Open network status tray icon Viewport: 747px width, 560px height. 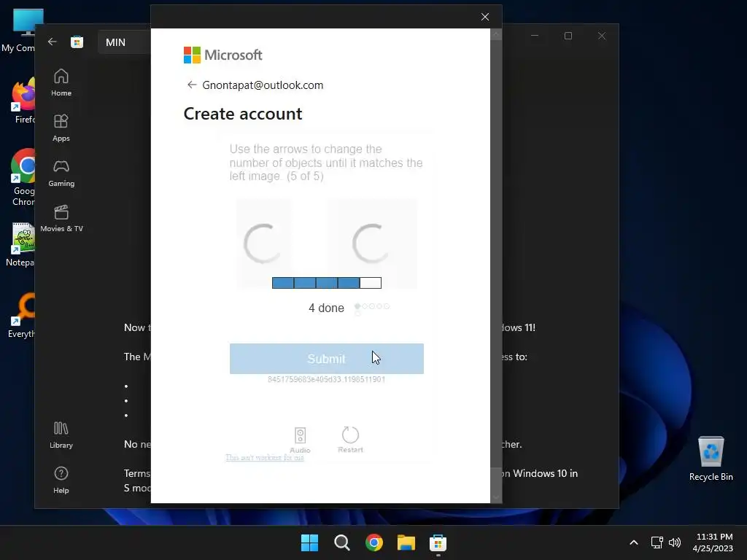[657, 542]
